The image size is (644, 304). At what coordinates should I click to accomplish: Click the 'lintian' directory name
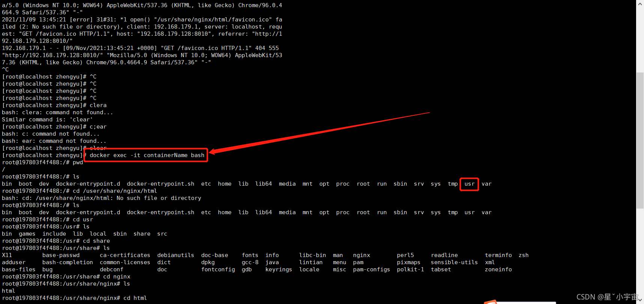click(311, 262)
